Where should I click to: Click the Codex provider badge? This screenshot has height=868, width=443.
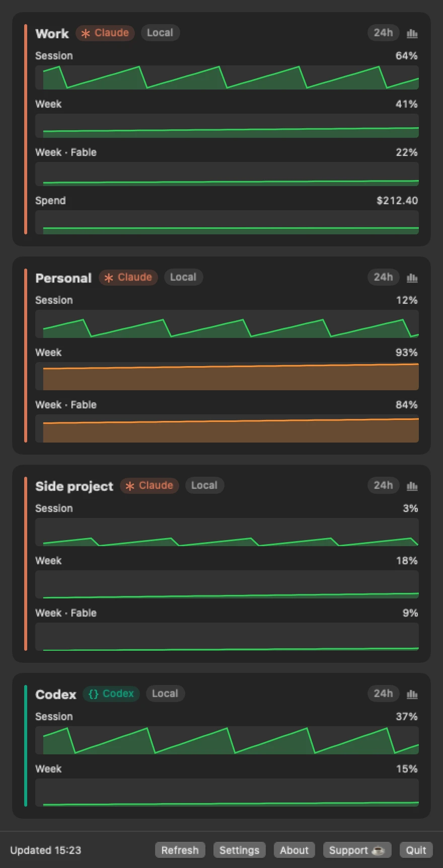point(111,693)
